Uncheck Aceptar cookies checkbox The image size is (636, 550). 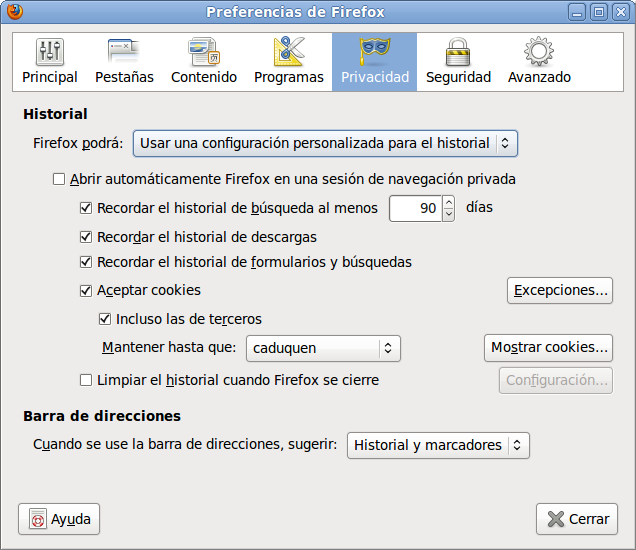(x=86, y=290)
